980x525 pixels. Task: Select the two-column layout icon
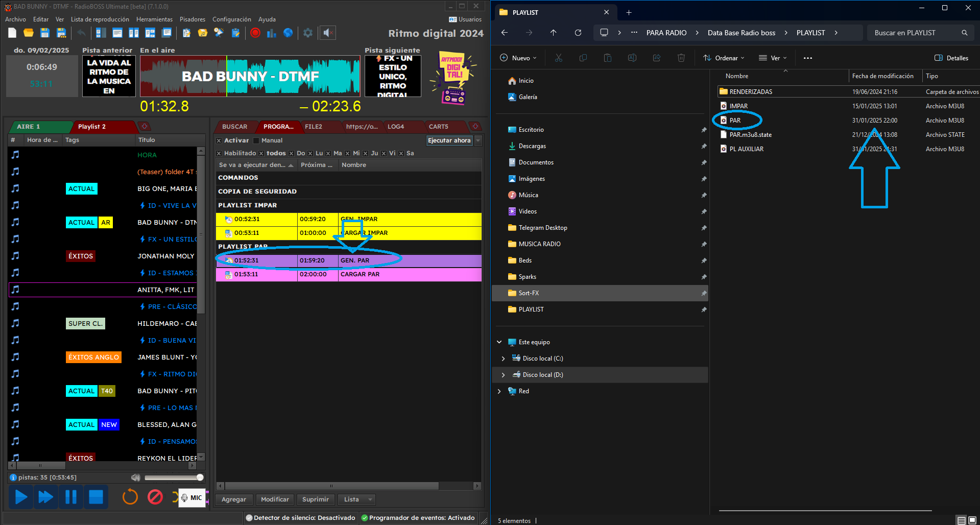pos(134,33)
